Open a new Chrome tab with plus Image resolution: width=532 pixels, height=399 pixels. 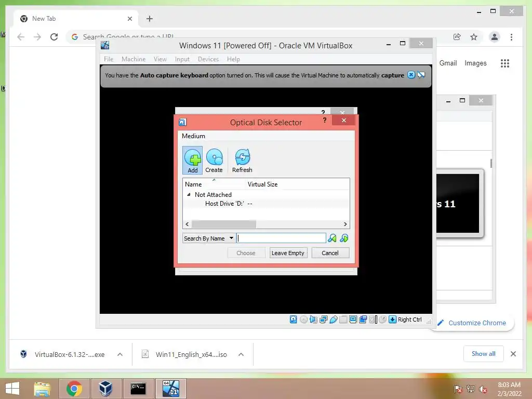[150, 19]
